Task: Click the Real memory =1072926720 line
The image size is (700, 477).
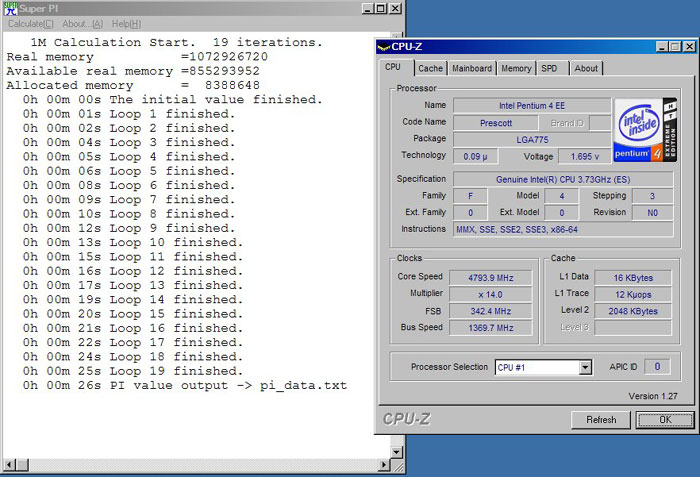Action: click(137, 57)
